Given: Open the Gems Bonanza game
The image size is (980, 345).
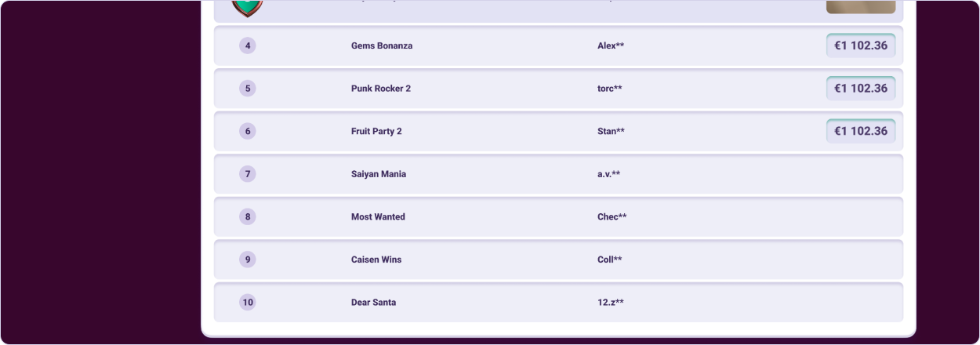Looking at the screenshot, I should tap(382, 45).
